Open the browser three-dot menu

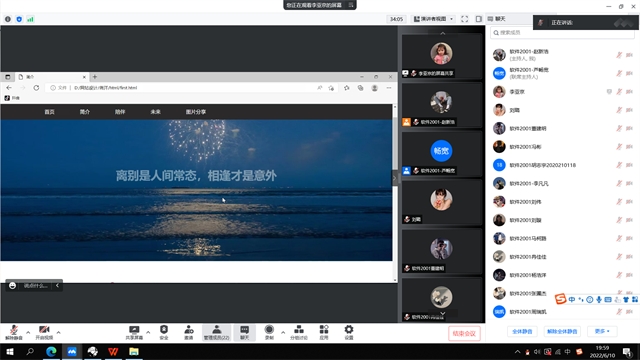click(389, 88)
